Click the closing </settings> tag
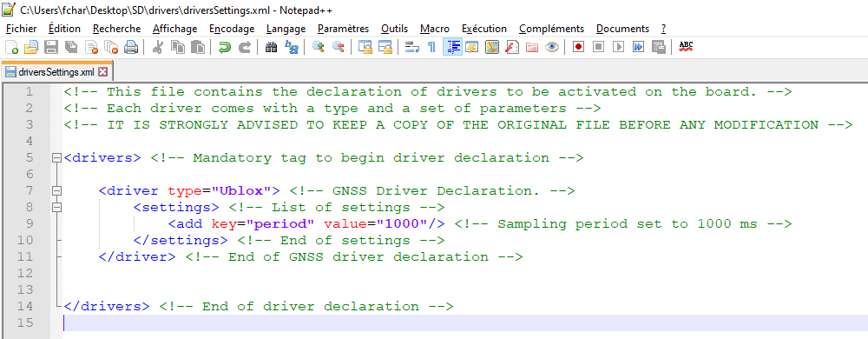 (x=181, y=241)
